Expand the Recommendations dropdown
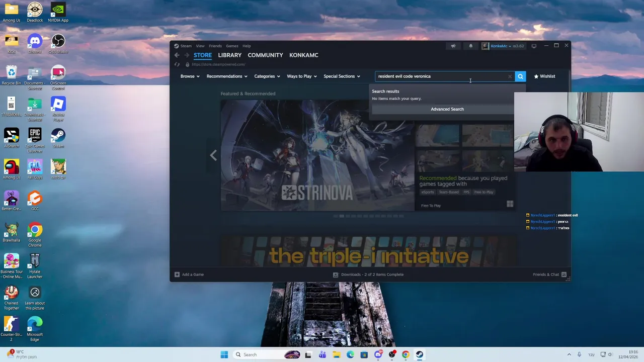The image size is (644, 362). click(x=227, y=76)
